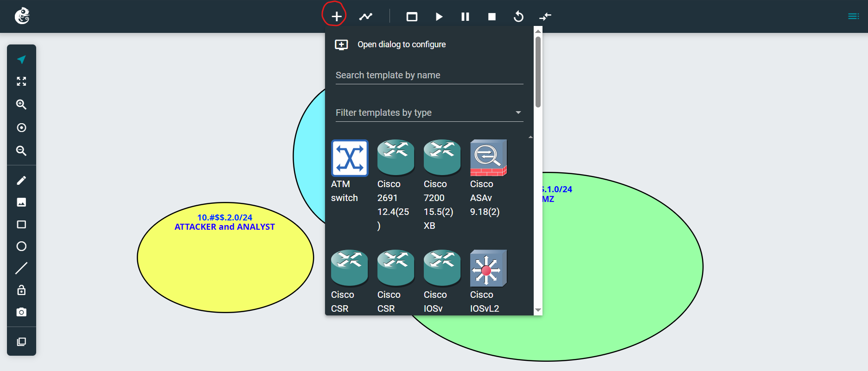Click the ATTACKER and ANALYST label

[224, 227]
